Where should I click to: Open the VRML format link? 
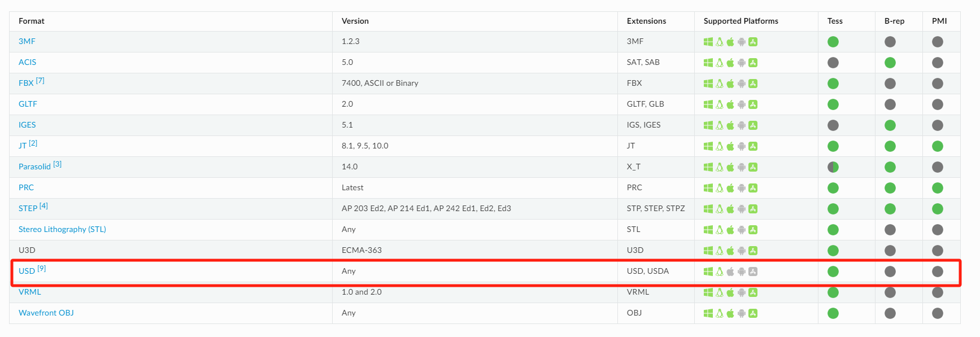coord(30,292)
